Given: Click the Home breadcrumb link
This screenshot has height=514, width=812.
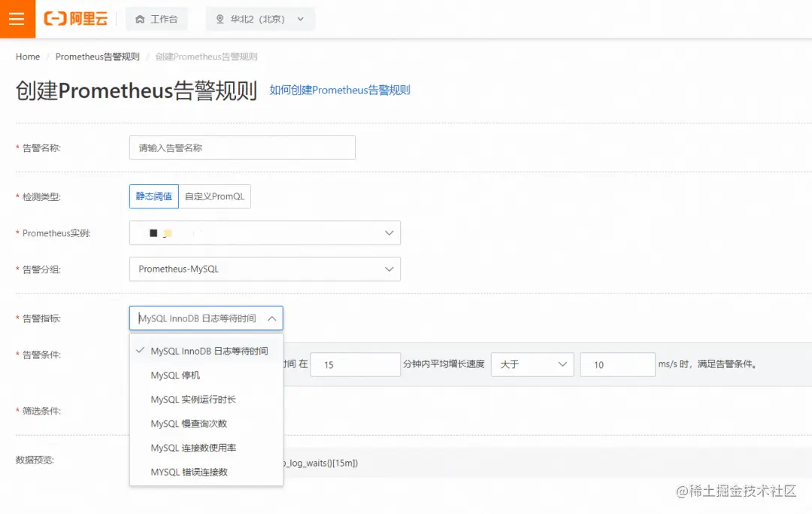Looking at the screenshot, I should click(x=28, y=56).
